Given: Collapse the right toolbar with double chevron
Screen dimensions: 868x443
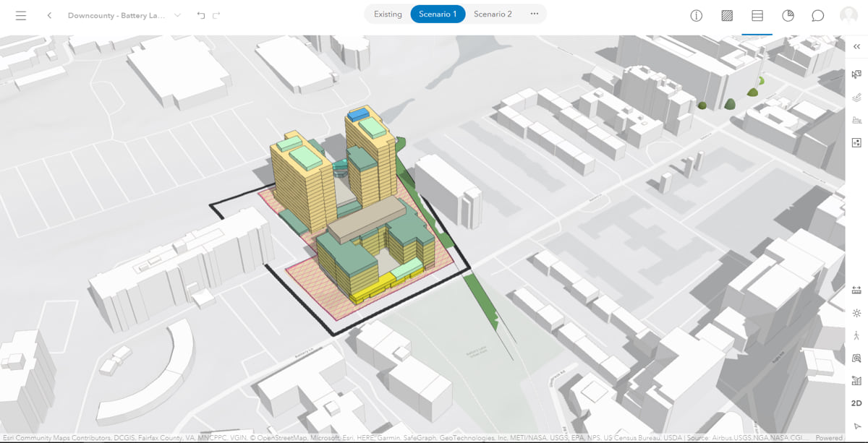Looking at the screenshot, I should (856, 46).
